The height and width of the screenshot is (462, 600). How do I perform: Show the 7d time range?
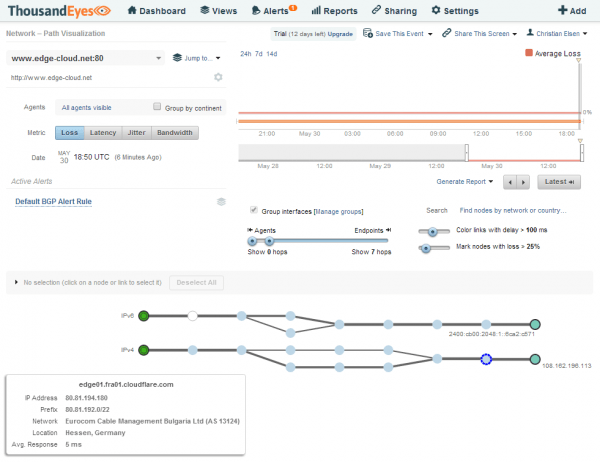[259, 54]
